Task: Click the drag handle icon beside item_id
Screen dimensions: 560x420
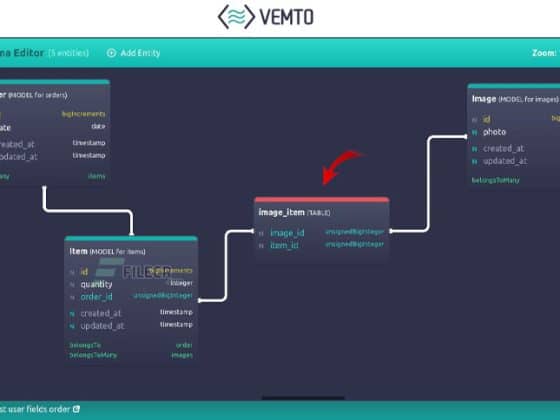Action: click(261, 246)
